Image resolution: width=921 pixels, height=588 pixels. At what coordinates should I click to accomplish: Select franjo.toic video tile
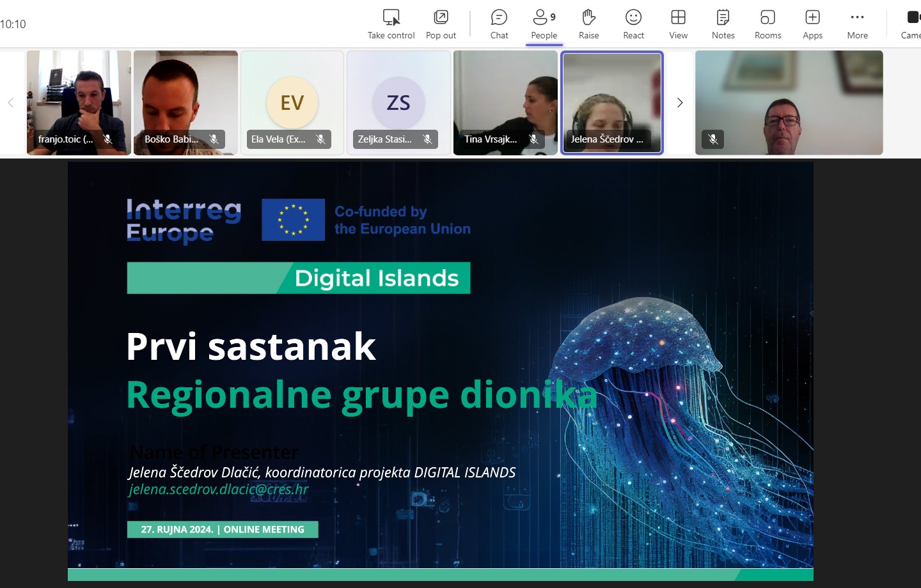click(x=79, y=102)
